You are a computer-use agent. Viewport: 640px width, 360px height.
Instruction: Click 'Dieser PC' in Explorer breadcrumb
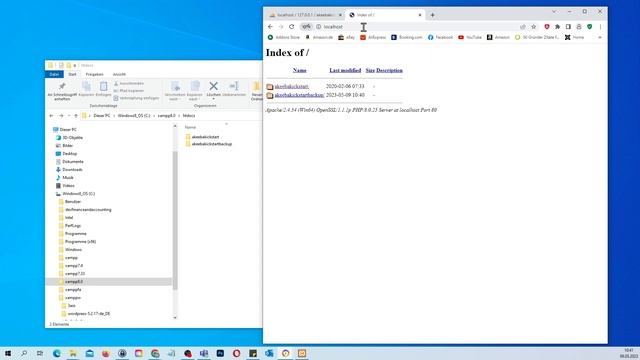[x=102, y=116]
